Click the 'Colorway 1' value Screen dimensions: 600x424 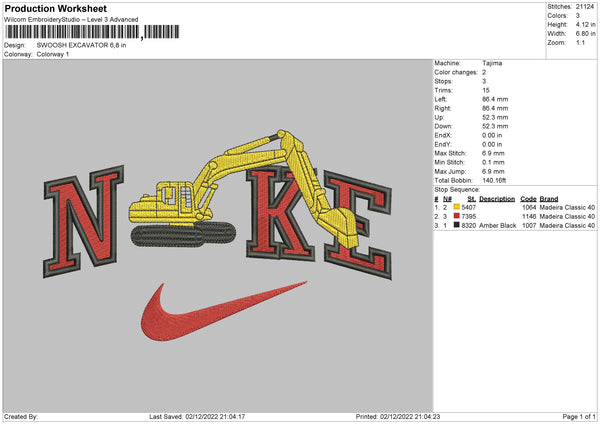[x=53, y=54]
